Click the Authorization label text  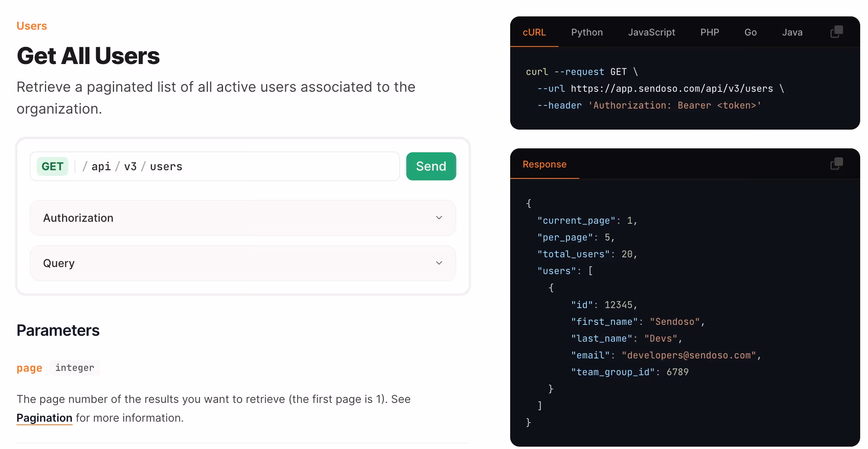[x=78, y=218]
